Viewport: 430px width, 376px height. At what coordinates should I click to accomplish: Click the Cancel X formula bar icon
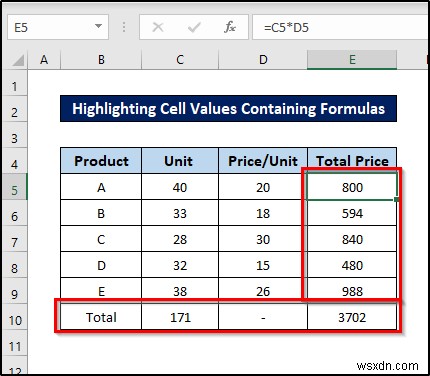158,27
